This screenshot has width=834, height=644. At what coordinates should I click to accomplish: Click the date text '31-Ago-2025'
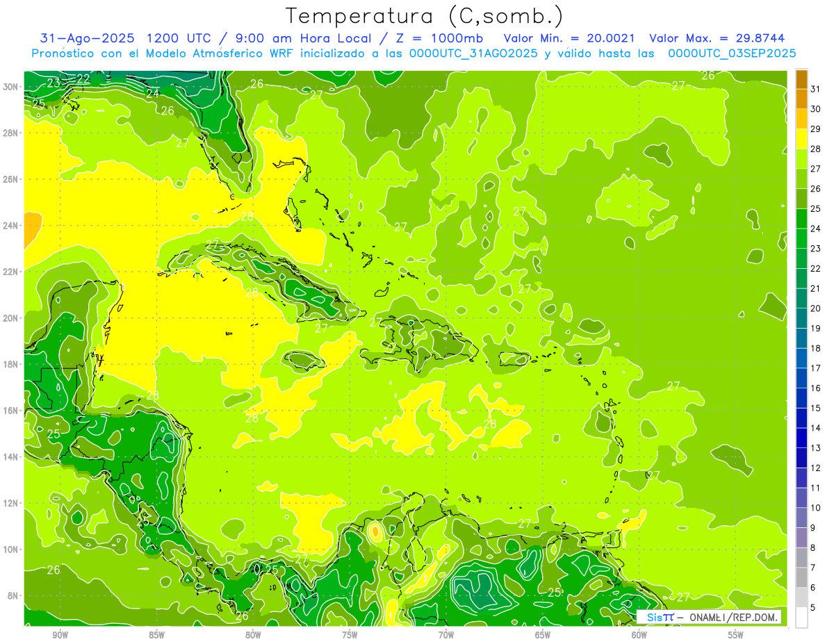(x=86, y=38)
